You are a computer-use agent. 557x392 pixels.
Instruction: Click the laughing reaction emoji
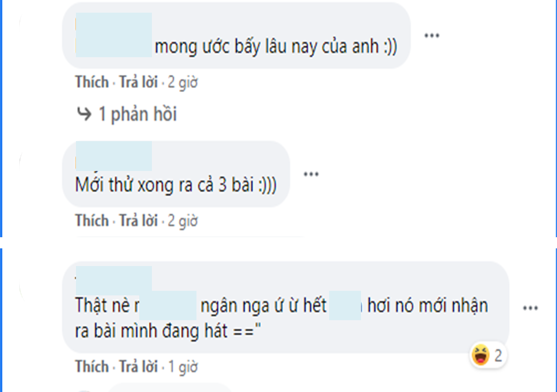(480, 356)
